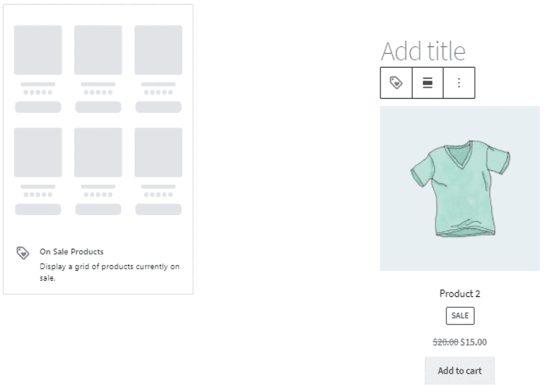
Task: Click the Add title field
Action: tap(423, 52)
